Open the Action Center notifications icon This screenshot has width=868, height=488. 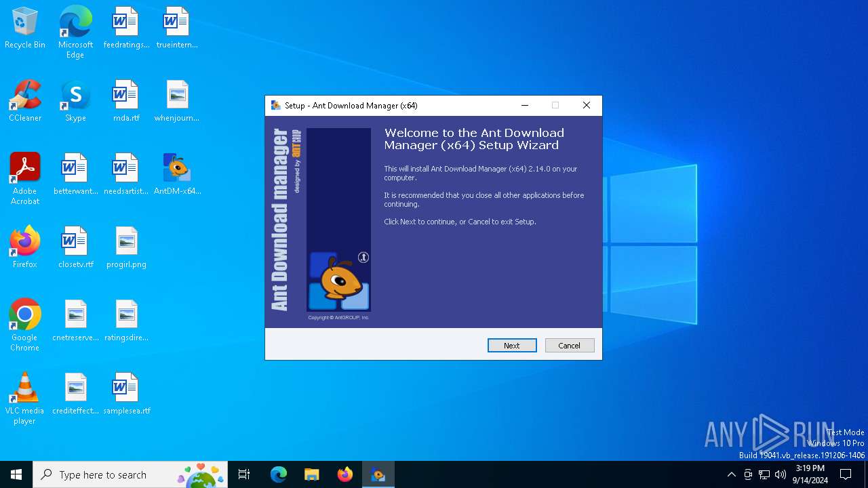point(846,474)
